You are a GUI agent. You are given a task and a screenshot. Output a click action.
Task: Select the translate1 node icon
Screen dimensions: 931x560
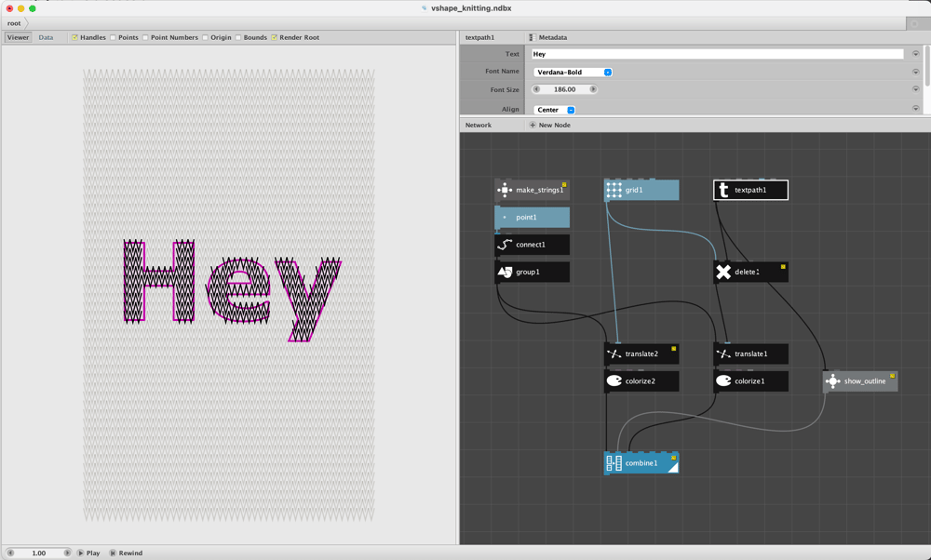[723, 353]
